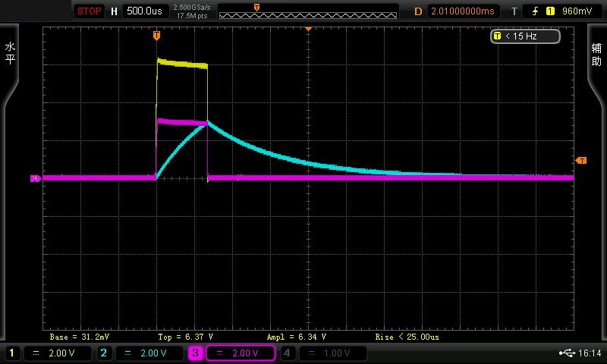Click the STOP run status indicator
Viewport: 607px width, 364px height.
[x=89, y=11]
